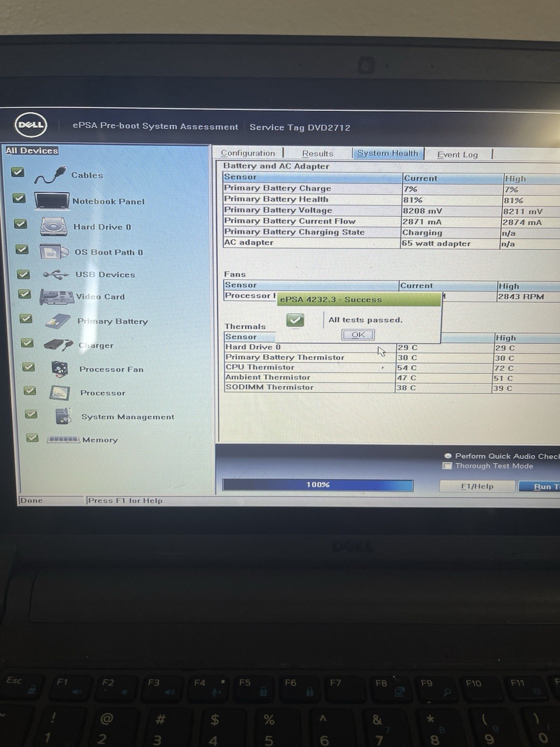Uncheck the Notebook Panel checkbox
560x747 pixels.
[19, 198]
